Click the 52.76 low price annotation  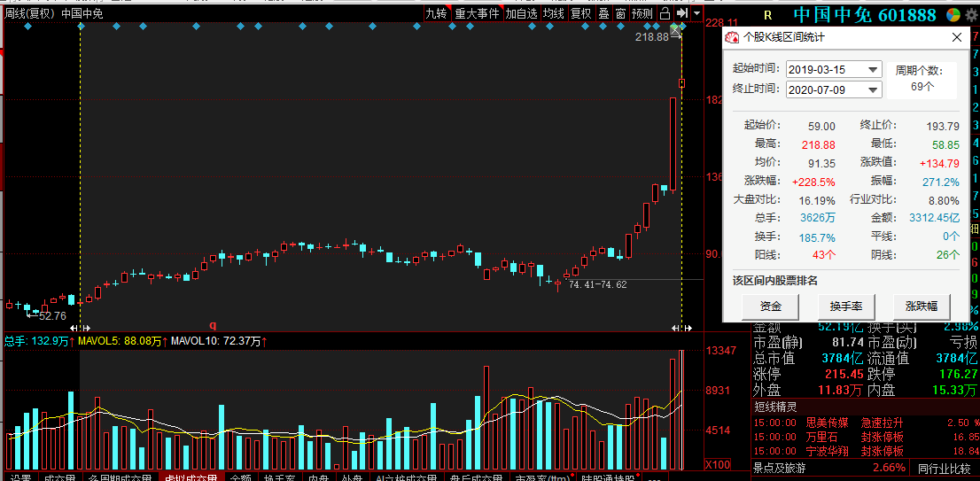pyautogui.click(x=52, y=316)
